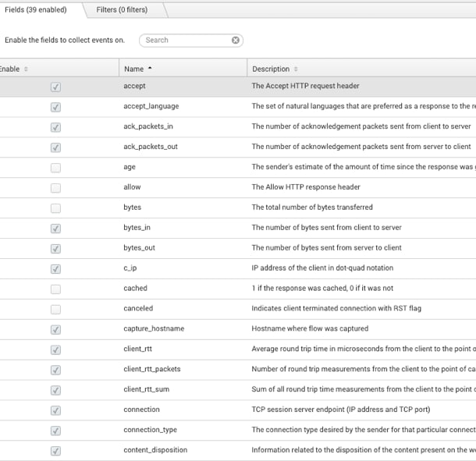This screenshot has width=476, height=461.
Task: Select the allow field name
Action: pos(132,187)
